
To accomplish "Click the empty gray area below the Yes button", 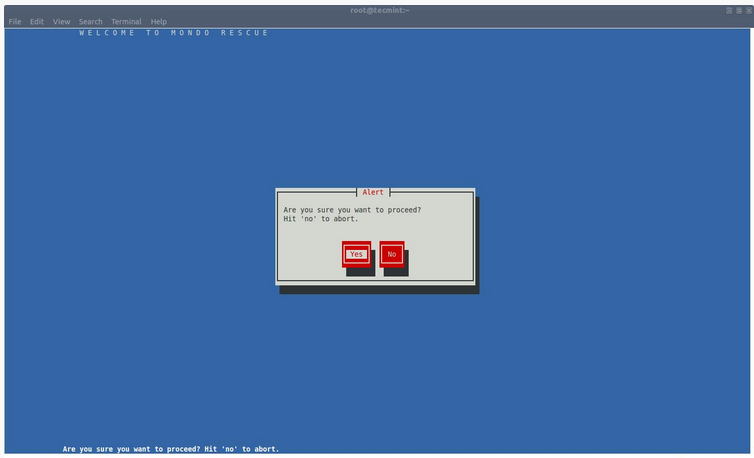I will click(x=356, y=275).
